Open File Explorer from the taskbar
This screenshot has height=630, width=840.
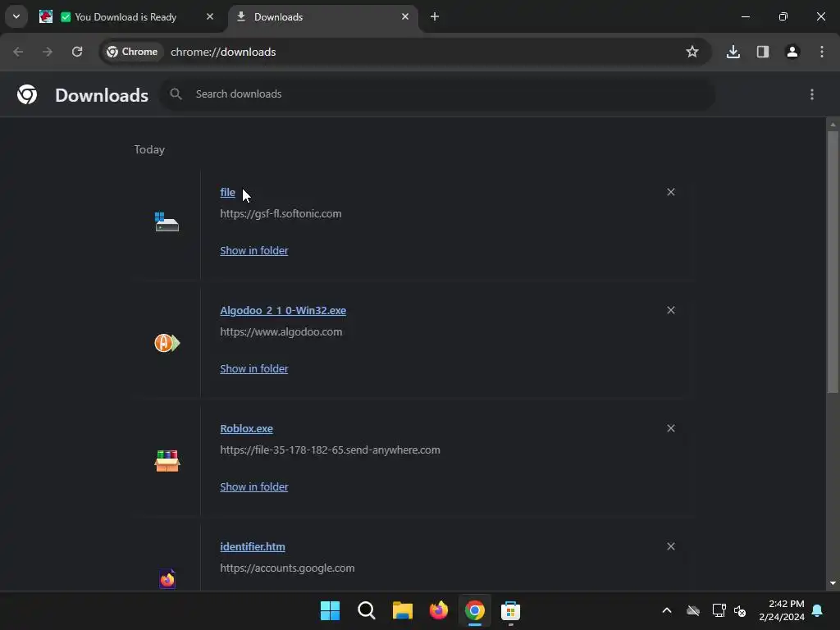tap(402, 610)
